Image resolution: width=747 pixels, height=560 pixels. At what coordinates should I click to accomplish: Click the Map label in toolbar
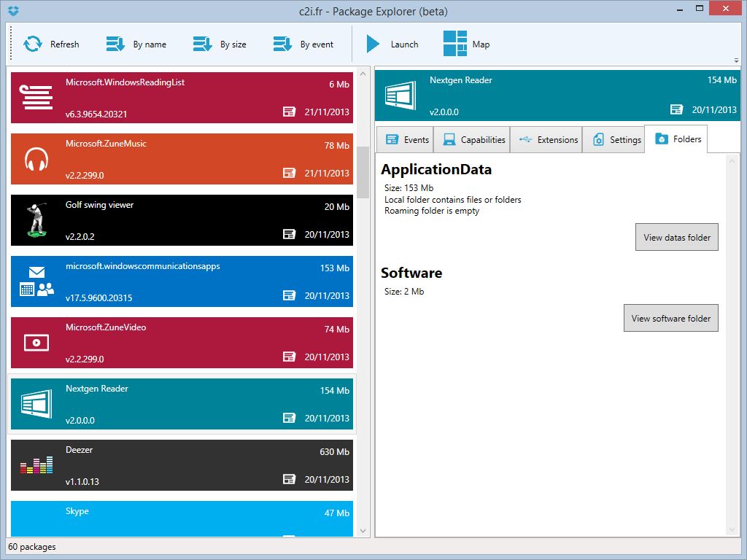pos(481,44)
